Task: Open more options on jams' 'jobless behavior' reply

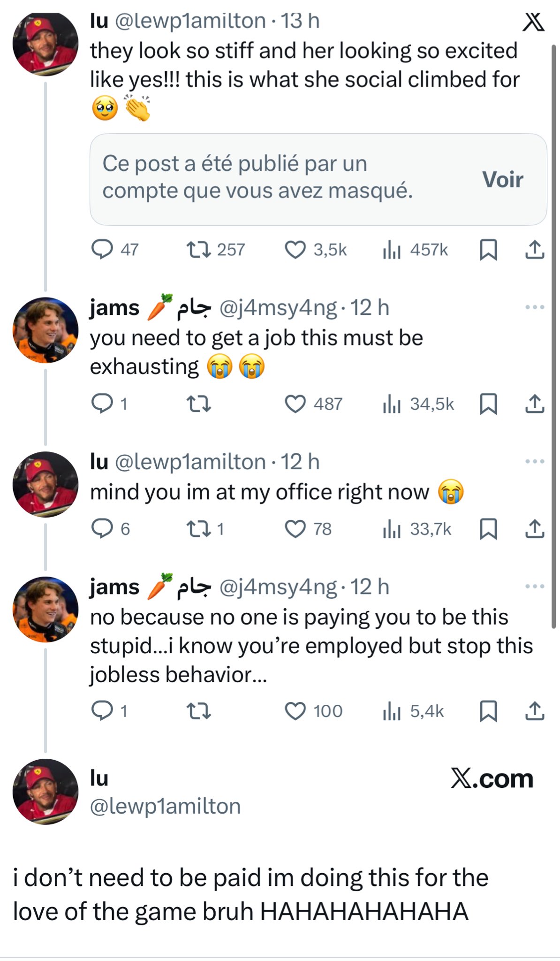Action: [535, 587]
